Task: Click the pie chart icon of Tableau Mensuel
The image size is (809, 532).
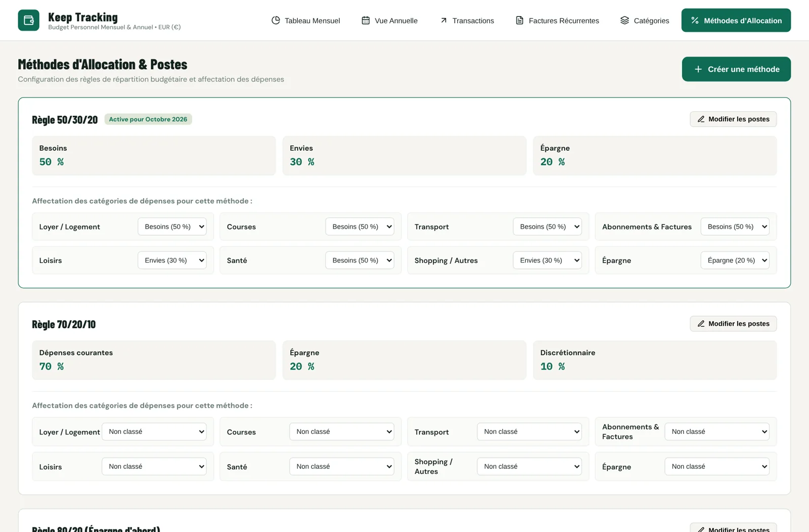Action: click(276, 20)
